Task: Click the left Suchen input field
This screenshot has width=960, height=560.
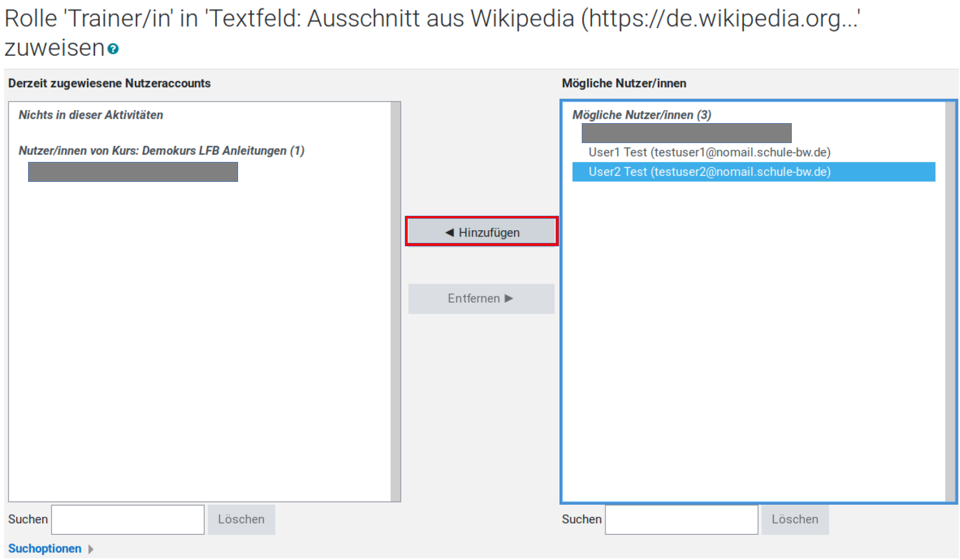Action: point(128,519)
